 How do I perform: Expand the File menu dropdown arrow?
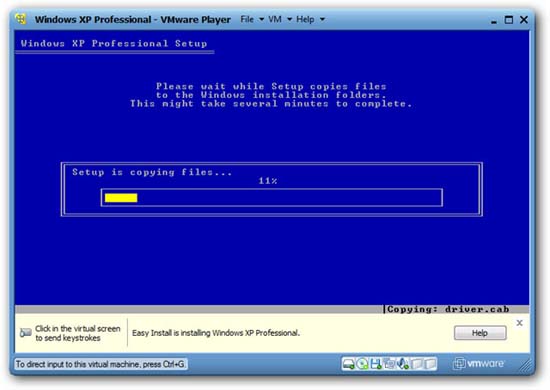click(x=261, y=19)
